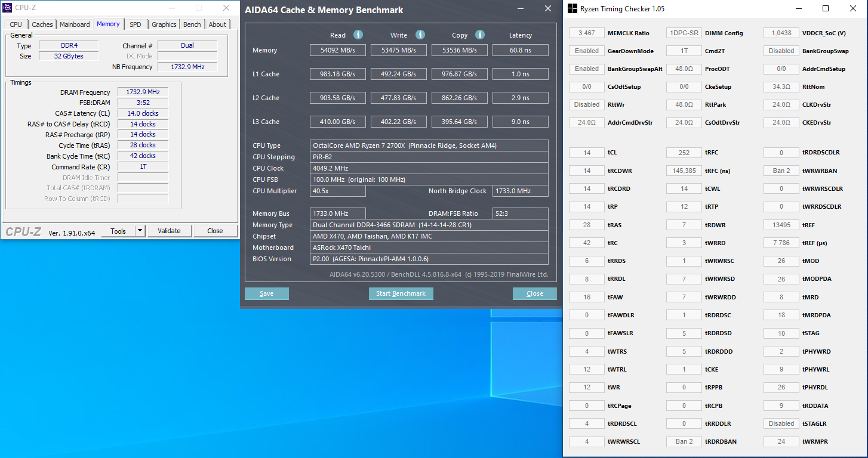This screenshot has width=868, height=458.
Task: Click the L2 Cache Write 477.83 GB/s result
Action: [x=399, y=98]
